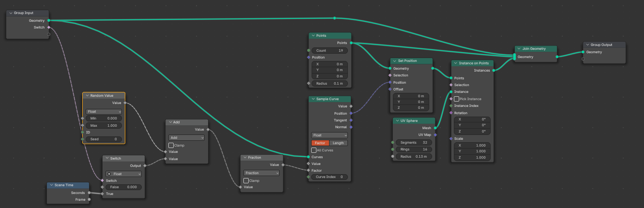The height and width of the screenshot is (208, 644).
Task: Click the Offset socket of Set Position
Action: pos(389,89)
